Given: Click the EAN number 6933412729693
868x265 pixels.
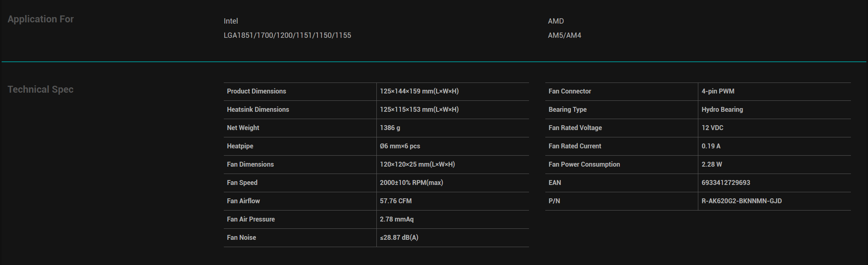Looking at the screenshot, I should [x=726, y=183].
